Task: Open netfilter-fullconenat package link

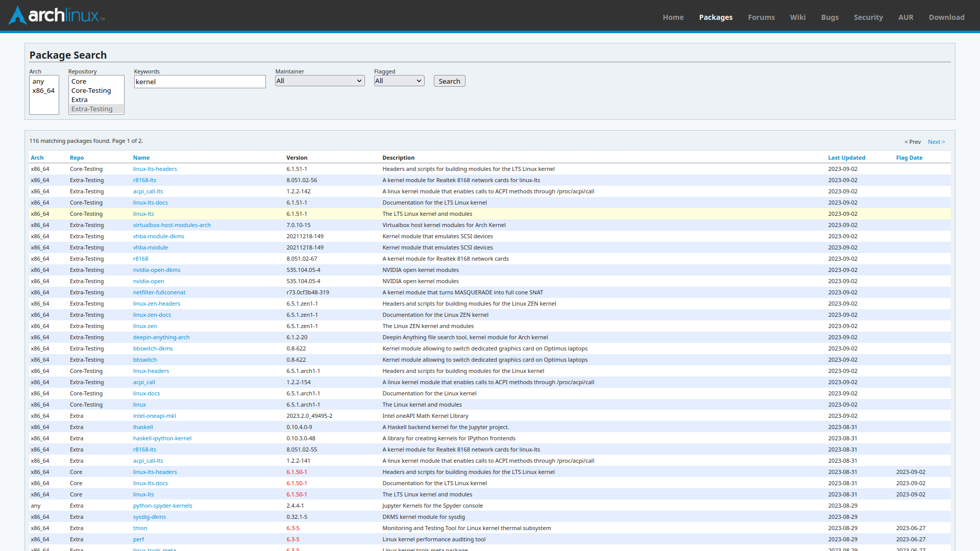Action: [x=159, y=292]
